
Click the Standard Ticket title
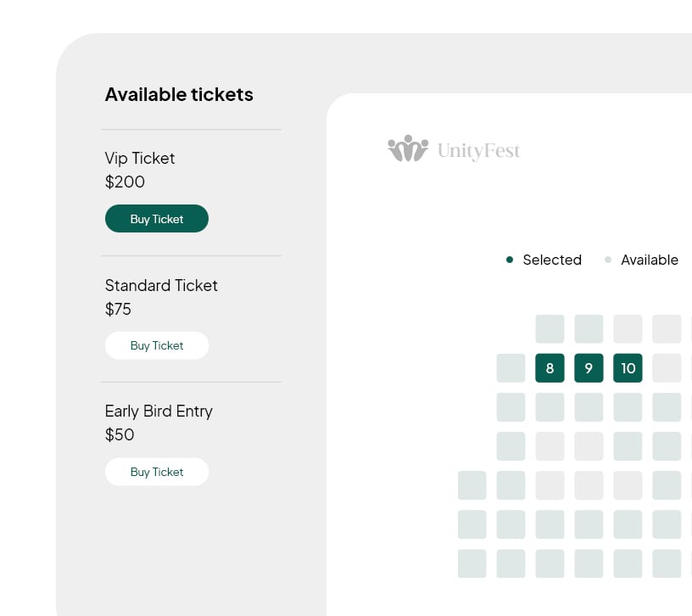click(161, 285)
